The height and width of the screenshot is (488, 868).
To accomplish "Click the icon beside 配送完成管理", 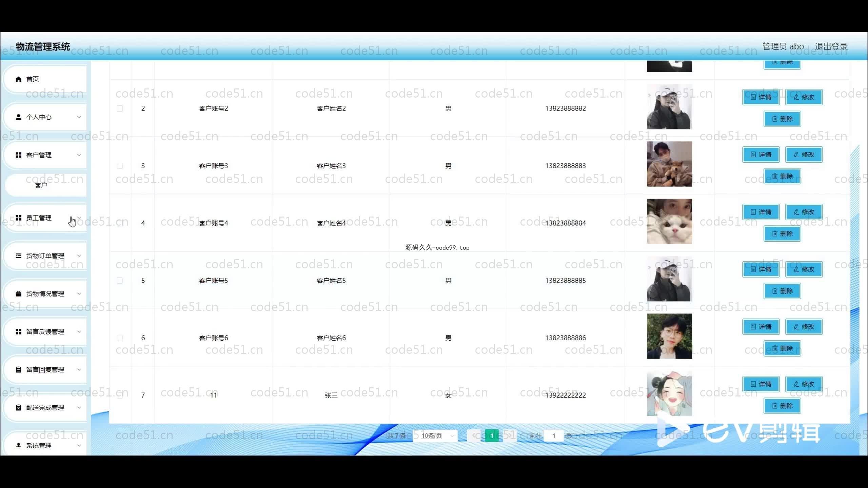I will (19, 408).
